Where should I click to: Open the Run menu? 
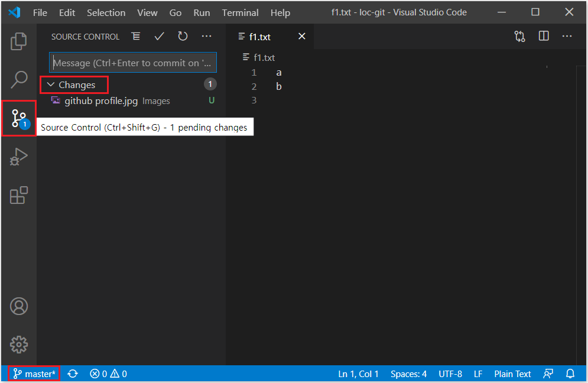click(202, 12)
